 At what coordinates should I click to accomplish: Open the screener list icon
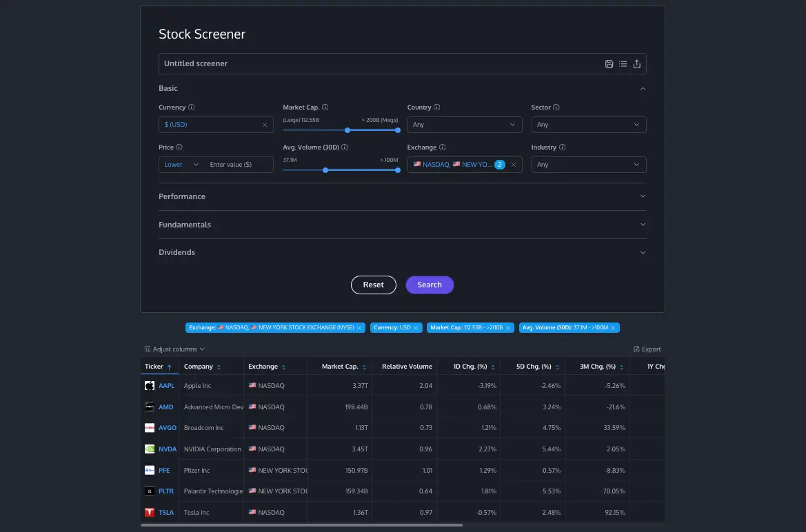coord(623,64)
